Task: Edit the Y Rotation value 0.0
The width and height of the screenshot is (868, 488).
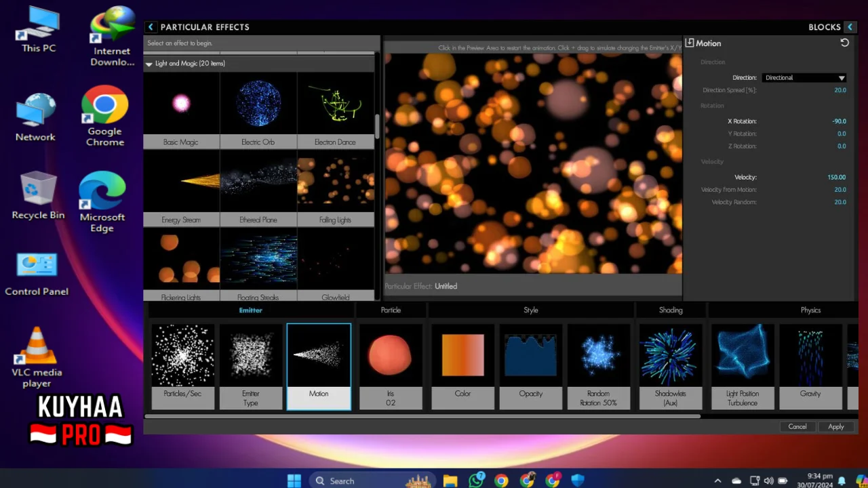Action: click(842, 134)
